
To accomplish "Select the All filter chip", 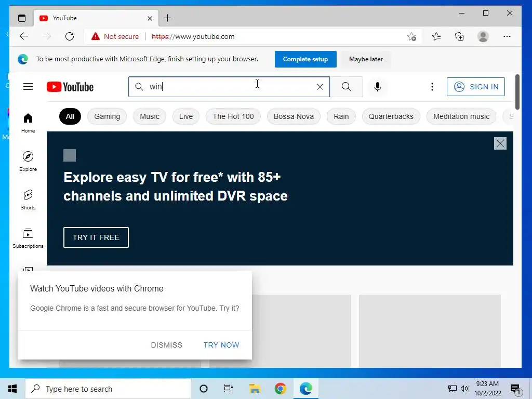I will (x=70, y=116).
